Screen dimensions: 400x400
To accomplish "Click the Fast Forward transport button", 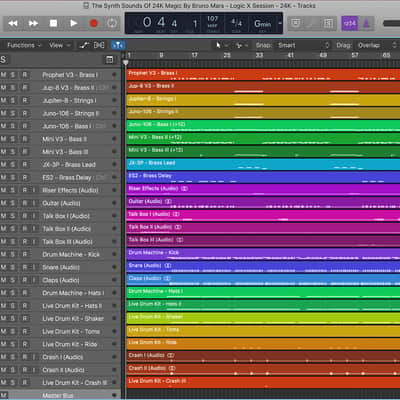I will coord(33,23).
